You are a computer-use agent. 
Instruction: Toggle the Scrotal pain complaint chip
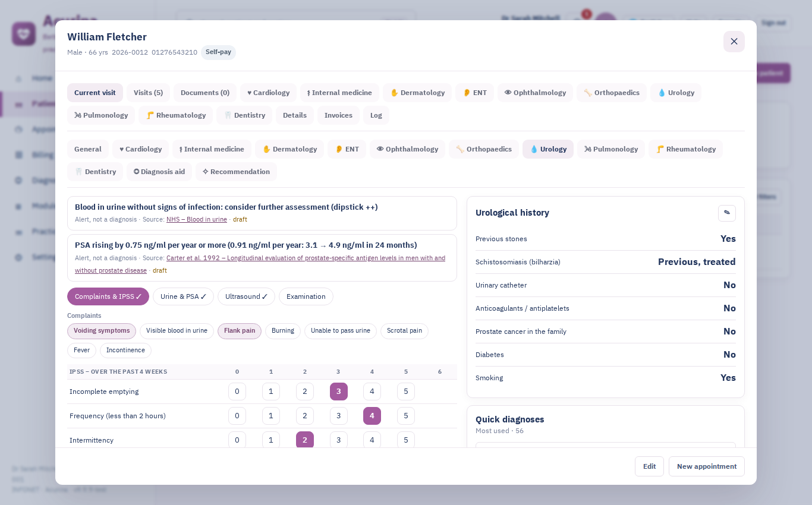[x=404, y=331]
